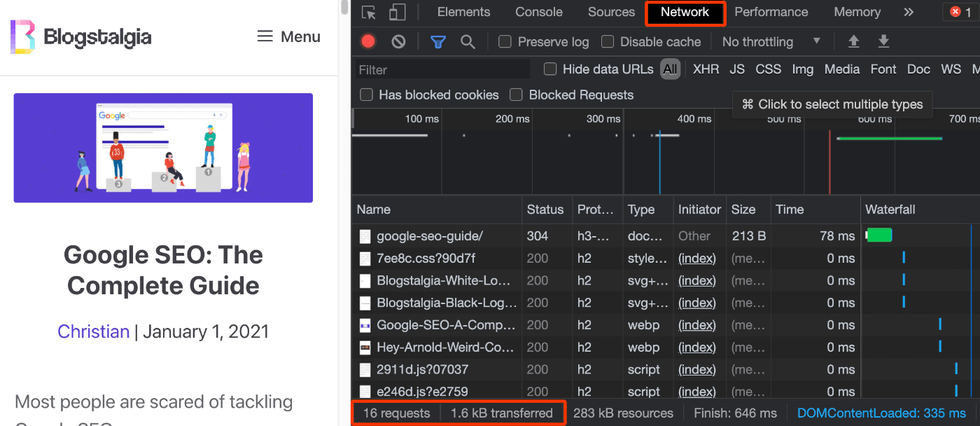The image size is (980, 426).
Task: Sort by the Status column header
Action: pyautogui.click(x=546, y=209)
